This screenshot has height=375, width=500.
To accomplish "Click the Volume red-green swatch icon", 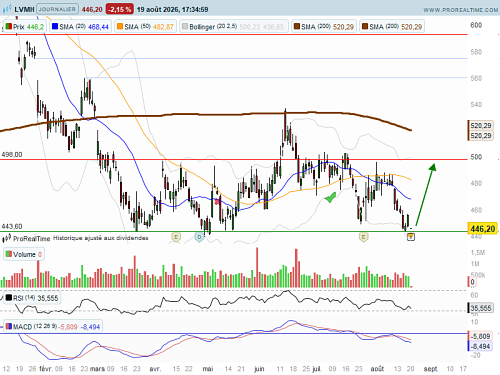I will coord(9,254).
